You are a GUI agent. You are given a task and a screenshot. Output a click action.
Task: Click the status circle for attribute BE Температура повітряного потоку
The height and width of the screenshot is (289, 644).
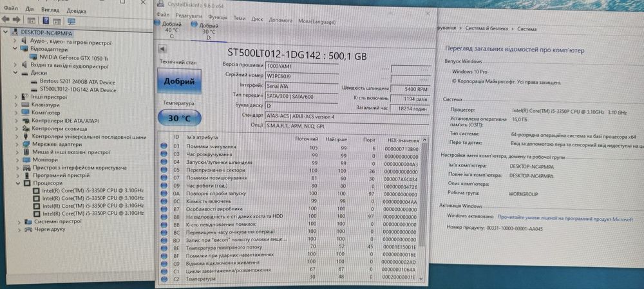point(164,248)
